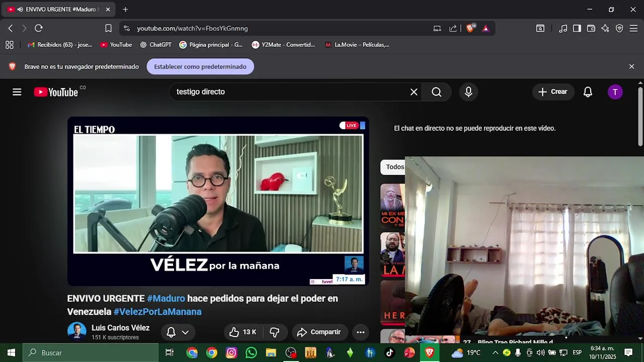Open the bookmarks bar apps grid icon
This screenshot has height=362, width=644.
[10, 45]
